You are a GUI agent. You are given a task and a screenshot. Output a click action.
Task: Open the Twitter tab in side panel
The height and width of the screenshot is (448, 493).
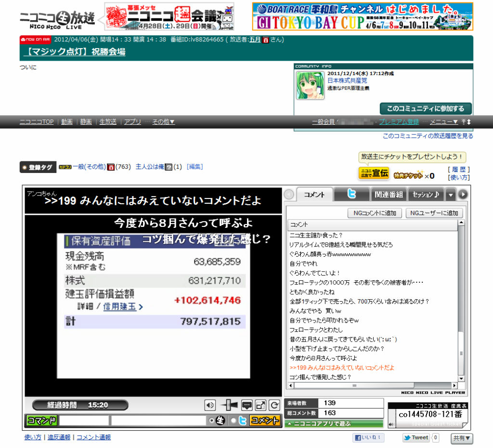[351, 195]
